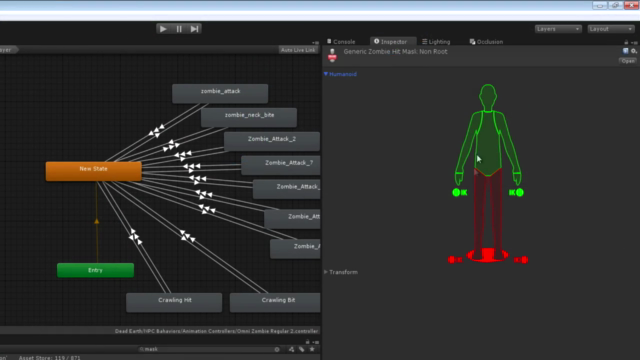Select the Zombie_Attack_7 state node
640x360 pixels.
tap(281, 165)
